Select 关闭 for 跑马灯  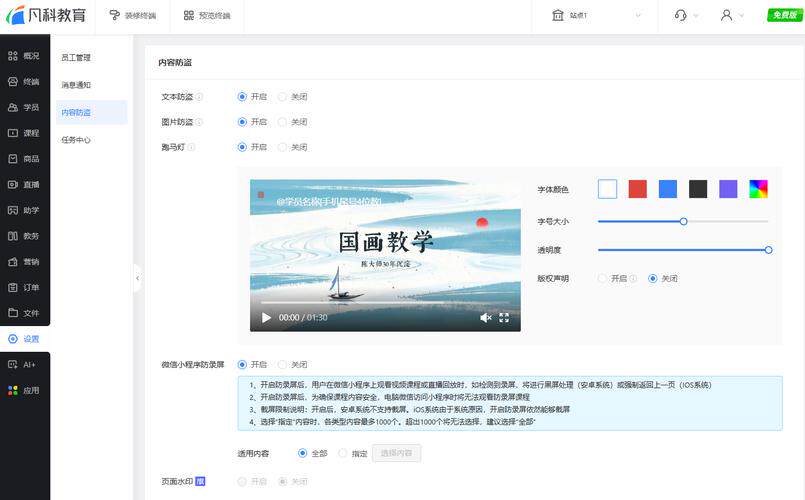[x=282, y=147]
